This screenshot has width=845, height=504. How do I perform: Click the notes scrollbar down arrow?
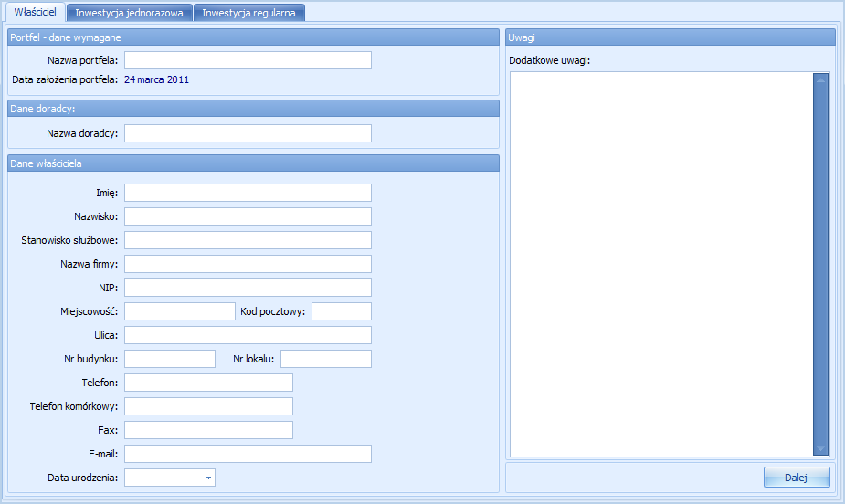[820, 448]
